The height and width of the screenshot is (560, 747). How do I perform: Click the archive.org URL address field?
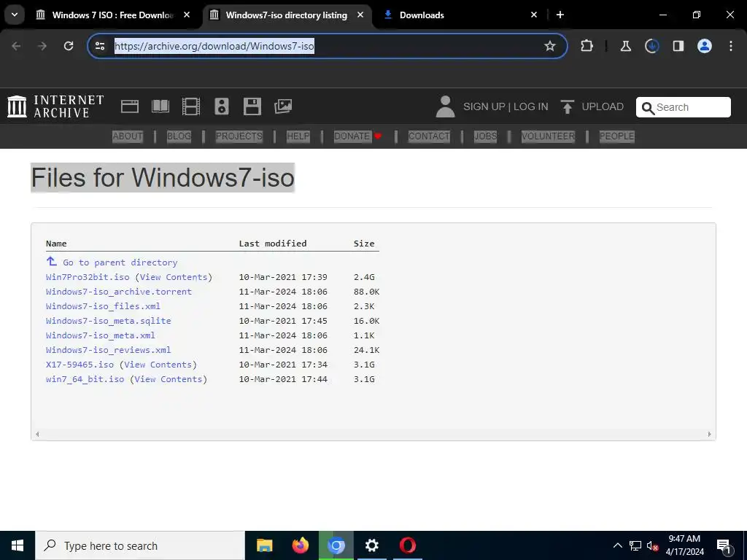click(327, 46)
